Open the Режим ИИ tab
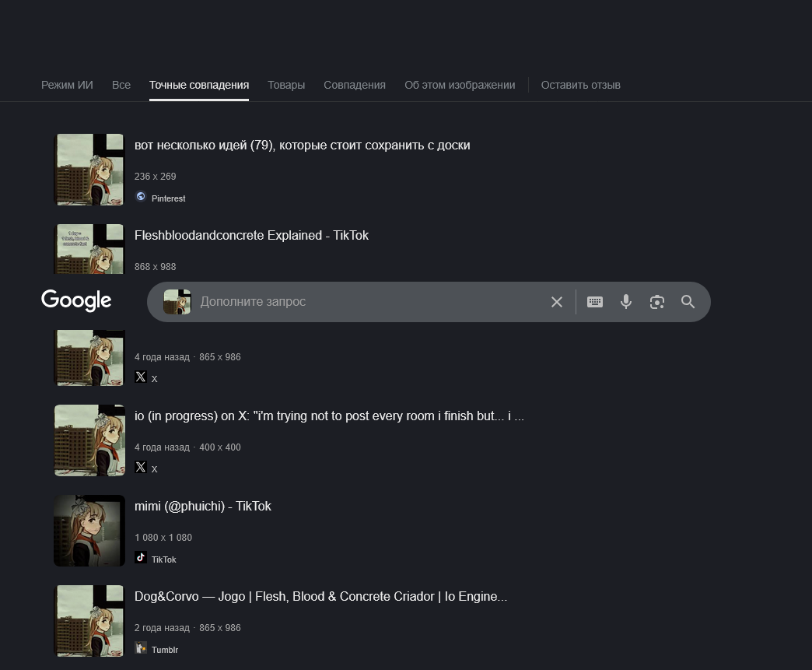812x670 pixels. (x=67, y=85)
